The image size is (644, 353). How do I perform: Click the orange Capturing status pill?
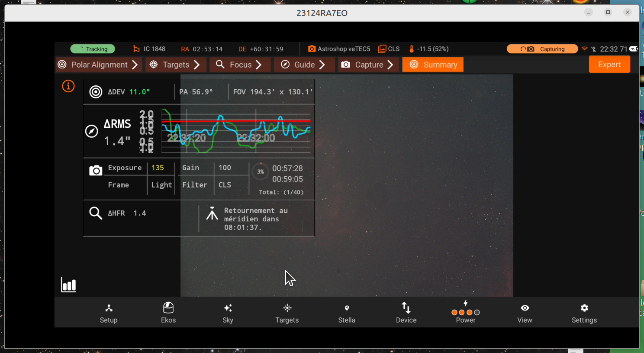[542, 49]
